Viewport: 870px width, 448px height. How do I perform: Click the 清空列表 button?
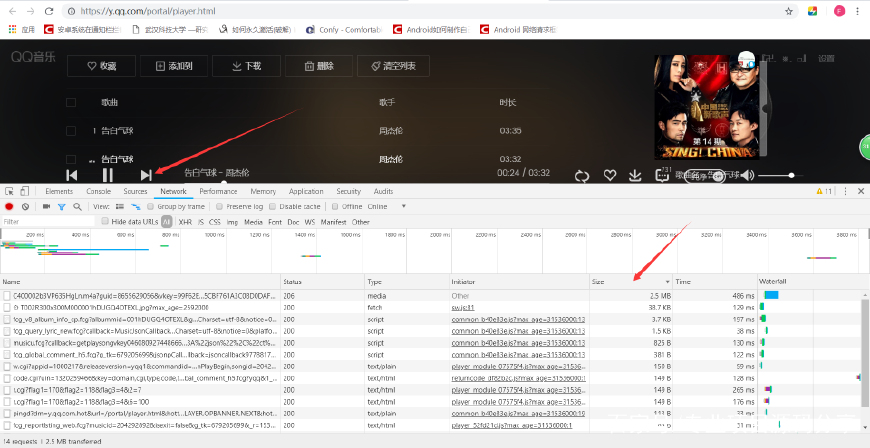tap(393, 66)
